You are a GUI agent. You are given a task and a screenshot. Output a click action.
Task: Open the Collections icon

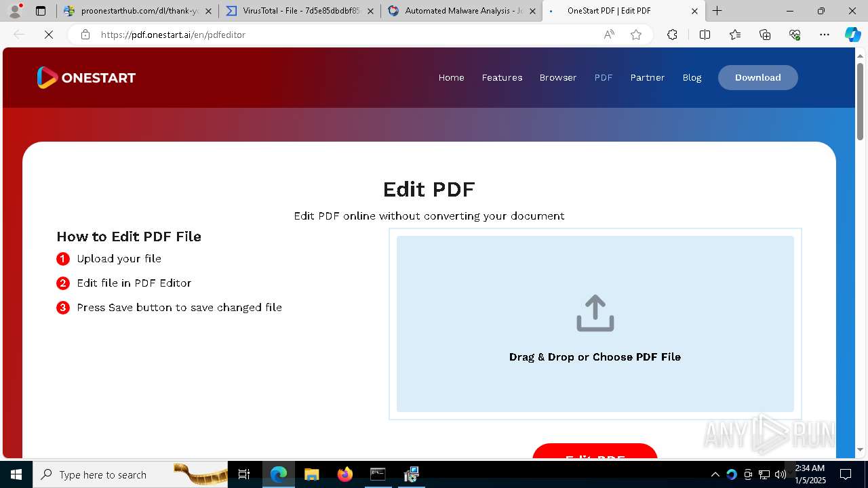[765, 35]
